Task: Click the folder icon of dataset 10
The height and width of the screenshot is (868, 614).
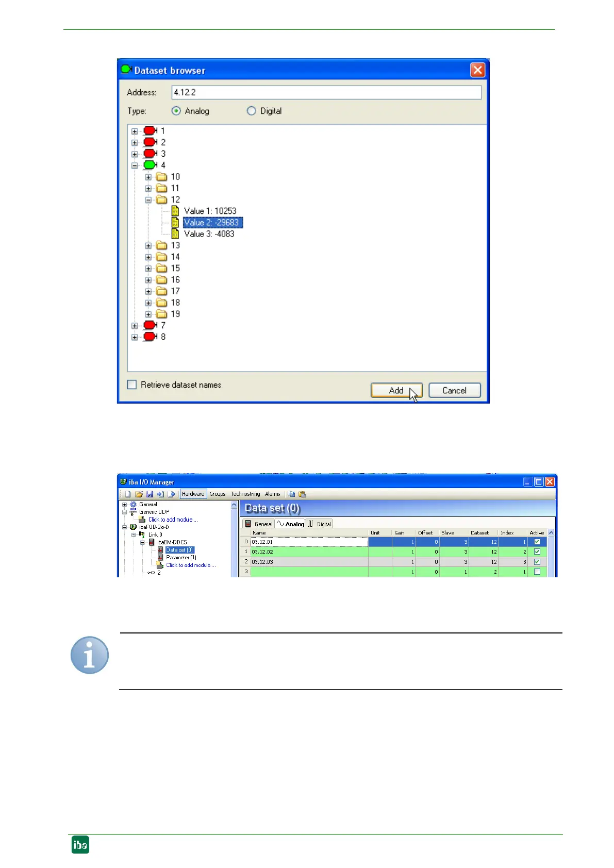Action: [162, 177]
